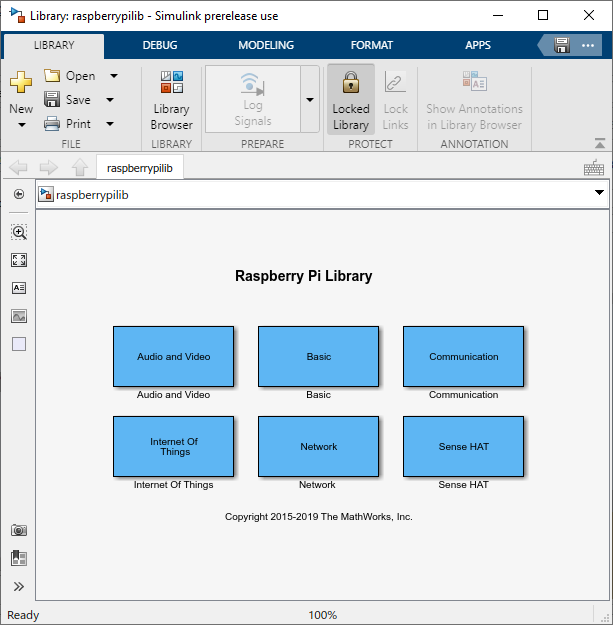Click the 100% zoom level in status bar
613x625 pixels.
(x=322, y=615)
